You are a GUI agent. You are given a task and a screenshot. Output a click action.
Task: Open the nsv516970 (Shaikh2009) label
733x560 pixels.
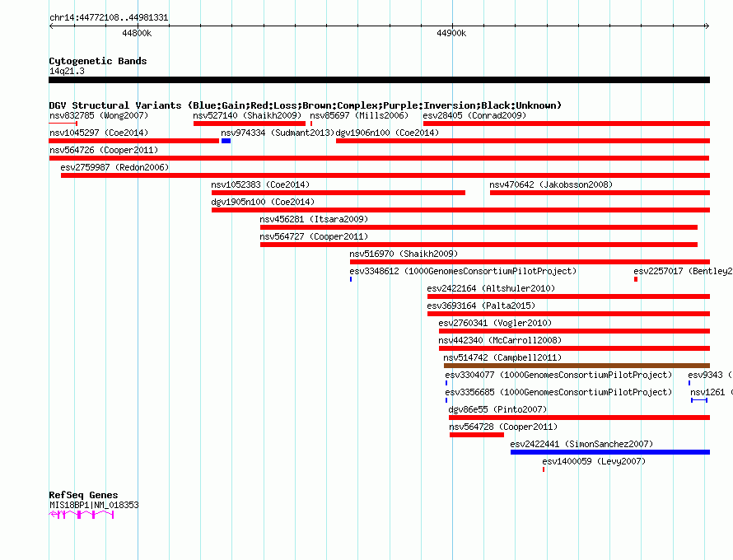coord(404,254)
